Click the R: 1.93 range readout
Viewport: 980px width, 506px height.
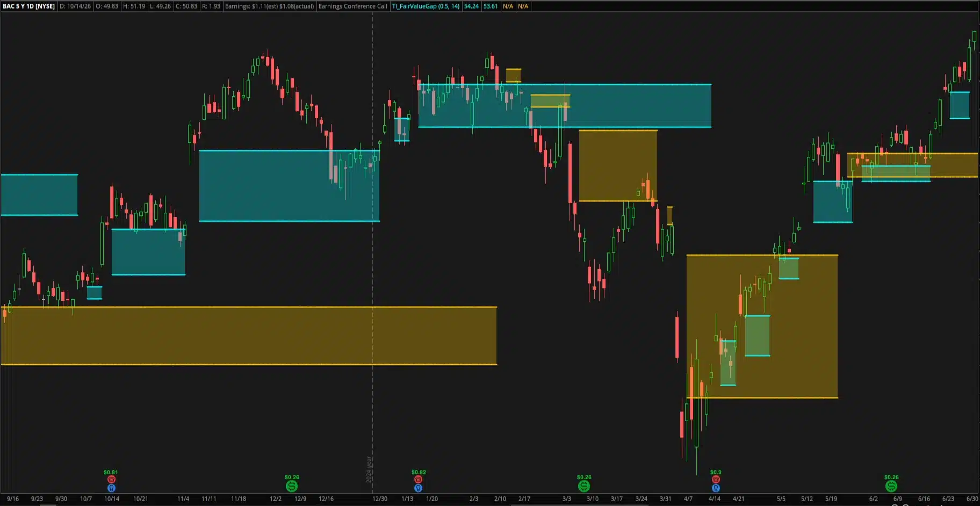point(211,6)
